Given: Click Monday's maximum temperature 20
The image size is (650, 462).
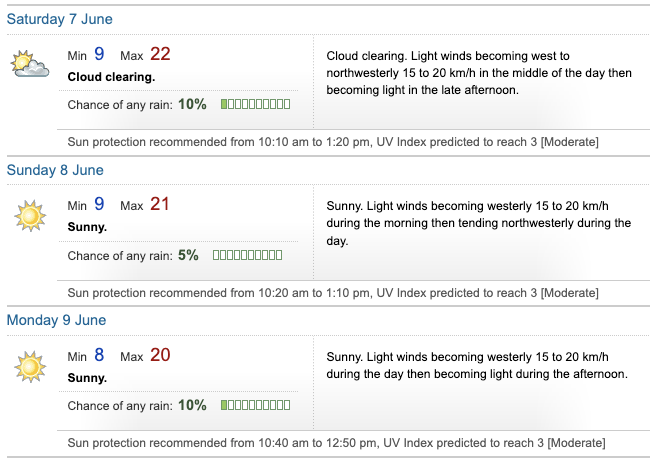Looking at the screenshot, I should point(161,355).
